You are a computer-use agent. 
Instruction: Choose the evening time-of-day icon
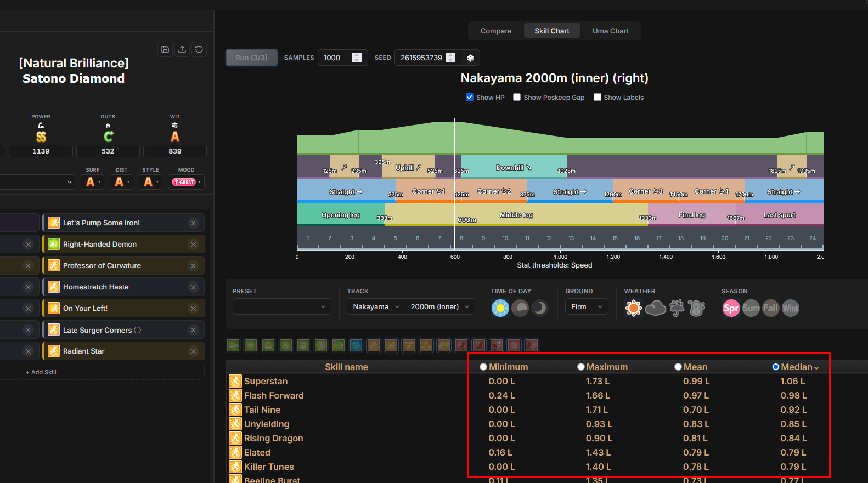coord(520,308)
